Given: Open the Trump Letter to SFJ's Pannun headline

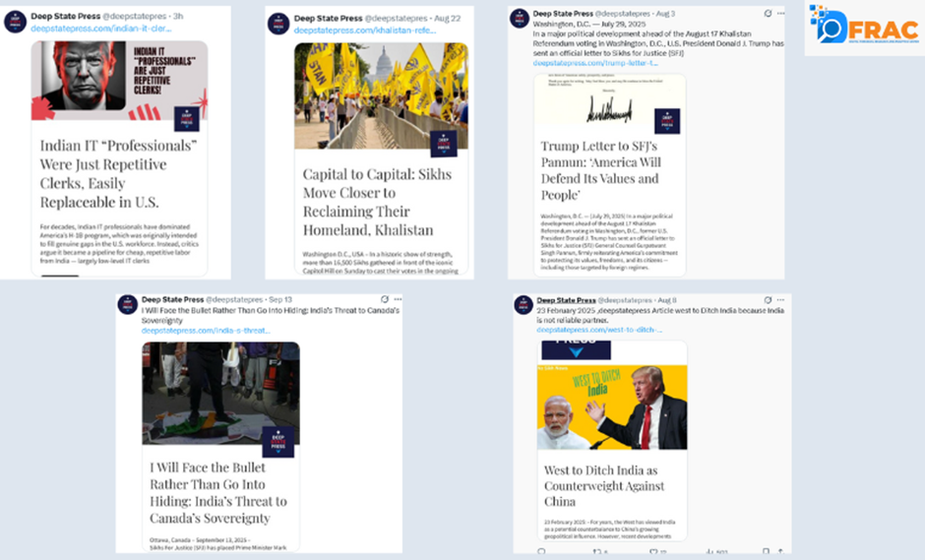Looking at the screenshot, I should [x=600, y=170].
